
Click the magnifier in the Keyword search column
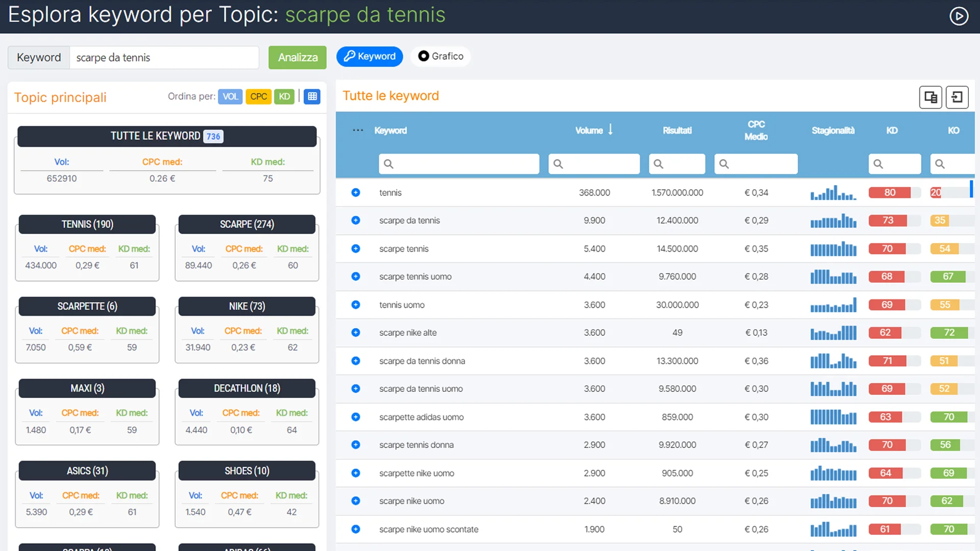[x=388, y=164]
